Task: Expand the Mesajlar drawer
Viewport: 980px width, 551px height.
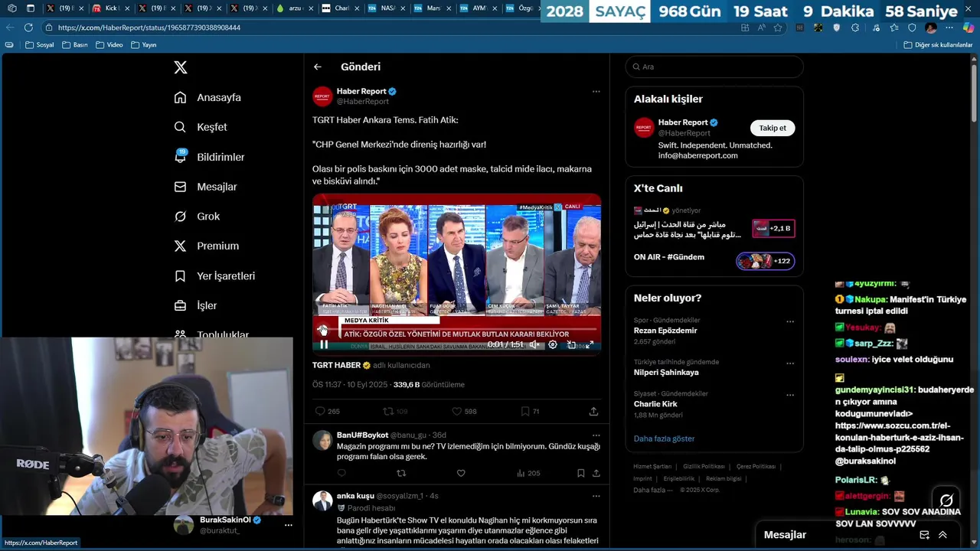Action: (x=942, y=535)
